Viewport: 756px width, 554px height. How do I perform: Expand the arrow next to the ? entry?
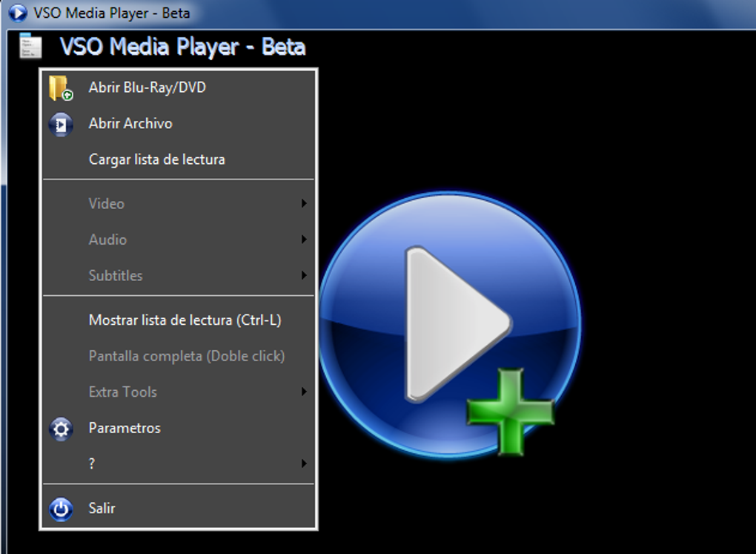tap(304, 464)
